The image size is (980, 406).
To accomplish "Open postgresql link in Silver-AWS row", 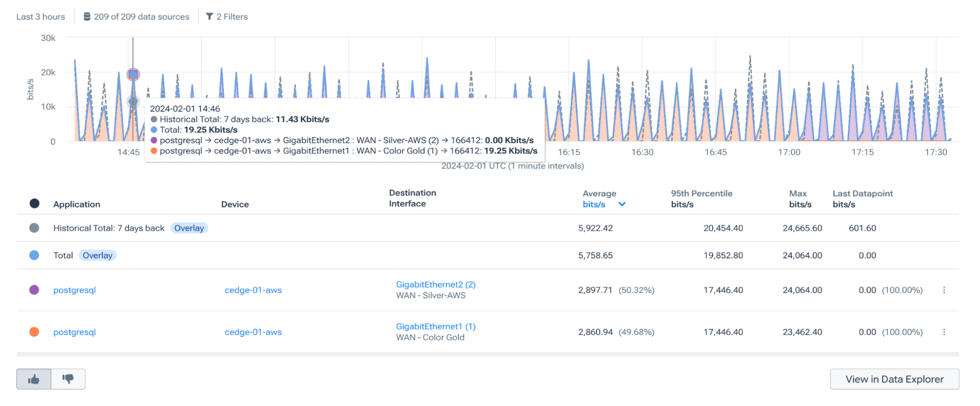I will tap(74, 290).
